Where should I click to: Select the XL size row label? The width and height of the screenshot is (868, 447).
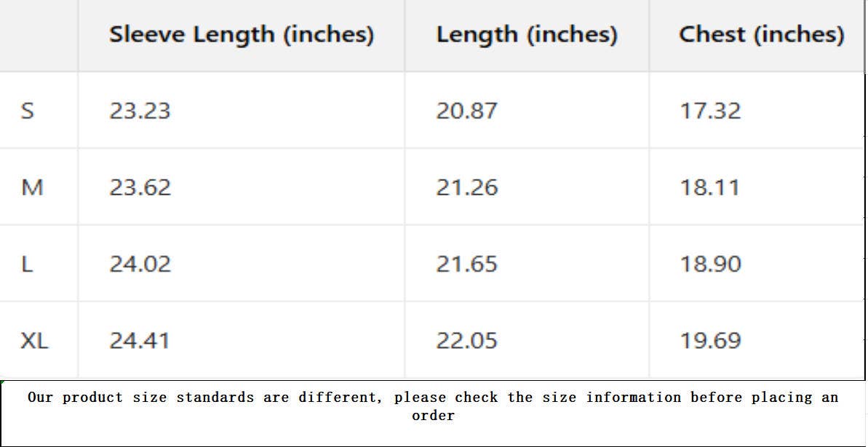click(x=34, y=340)
